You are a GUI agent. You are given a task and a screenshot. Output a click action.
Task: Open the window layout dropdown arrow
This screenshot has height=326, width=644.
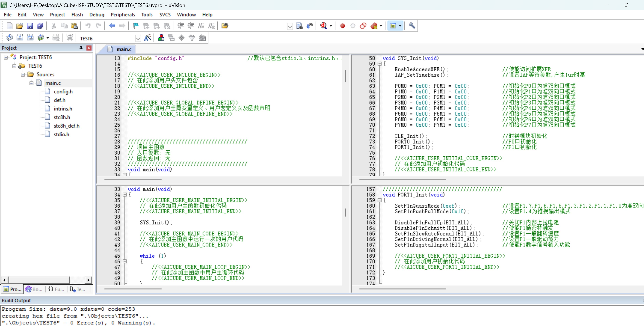pyautogui.click(x=400, y=26)
